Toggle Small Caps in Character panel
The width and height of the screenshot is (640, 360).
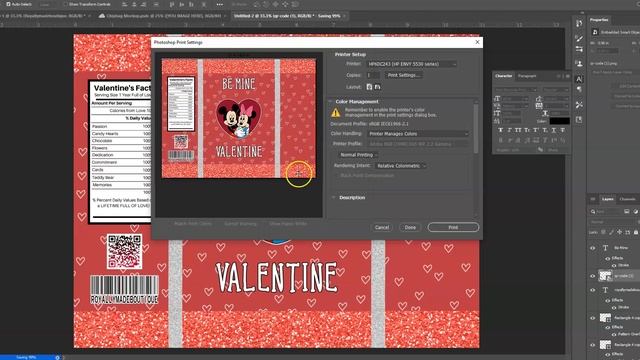click(527, 130)
